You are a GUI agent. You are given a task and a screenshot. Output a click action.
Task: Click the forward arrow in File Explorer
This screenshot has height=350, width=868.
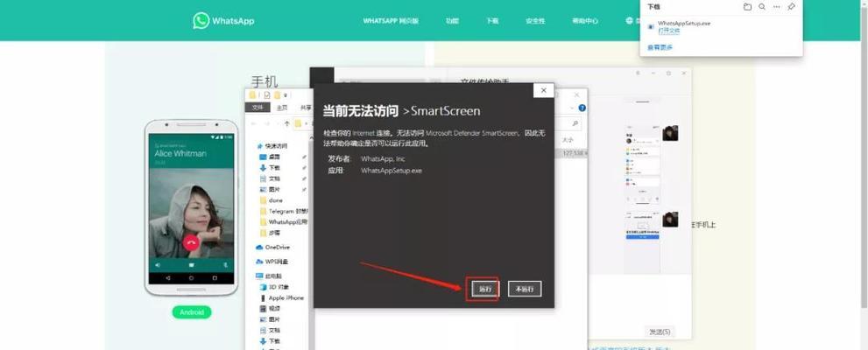coord(267,124)
